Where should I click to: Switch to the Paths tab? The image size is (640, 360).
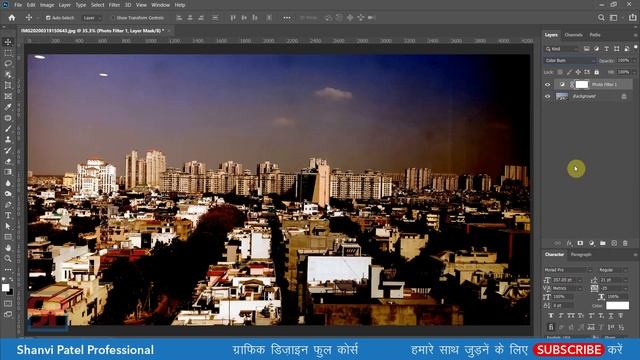click(595, 35)
